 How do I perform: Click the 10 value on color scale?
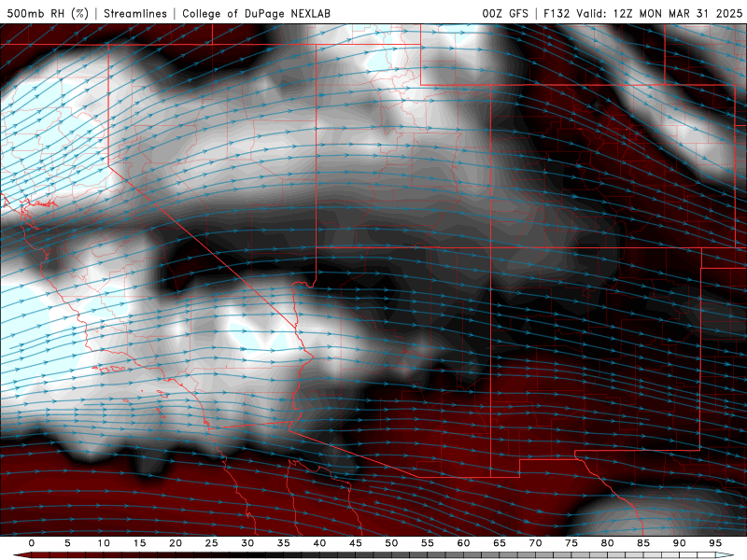(x=104, y=543)
